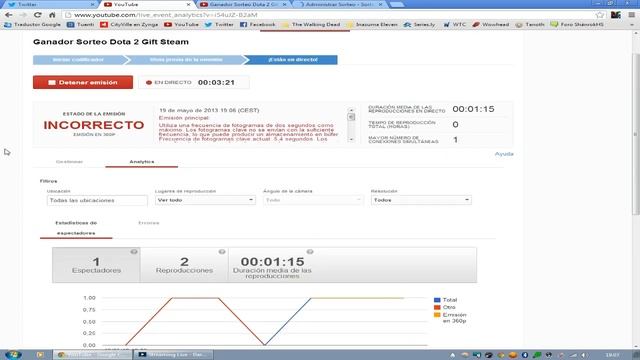The width and height of the screenshot is (640, 360).
Task: Click Otro red legend swatch
Action: 437,307
